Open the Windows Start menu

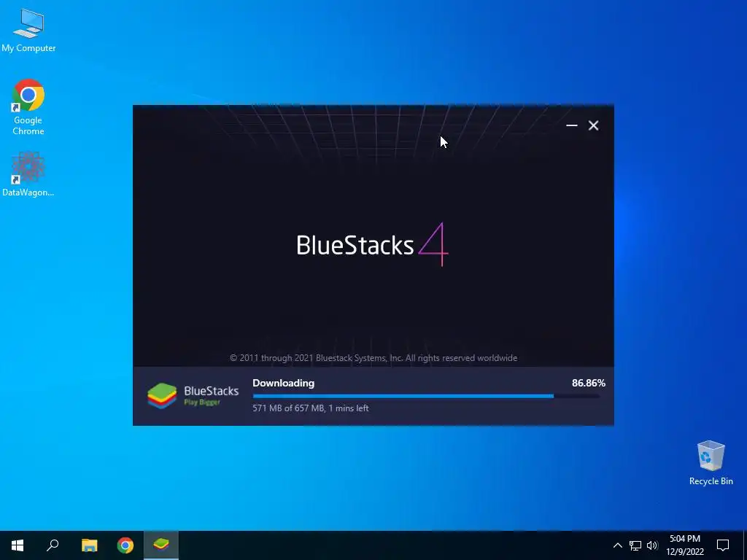18,545
